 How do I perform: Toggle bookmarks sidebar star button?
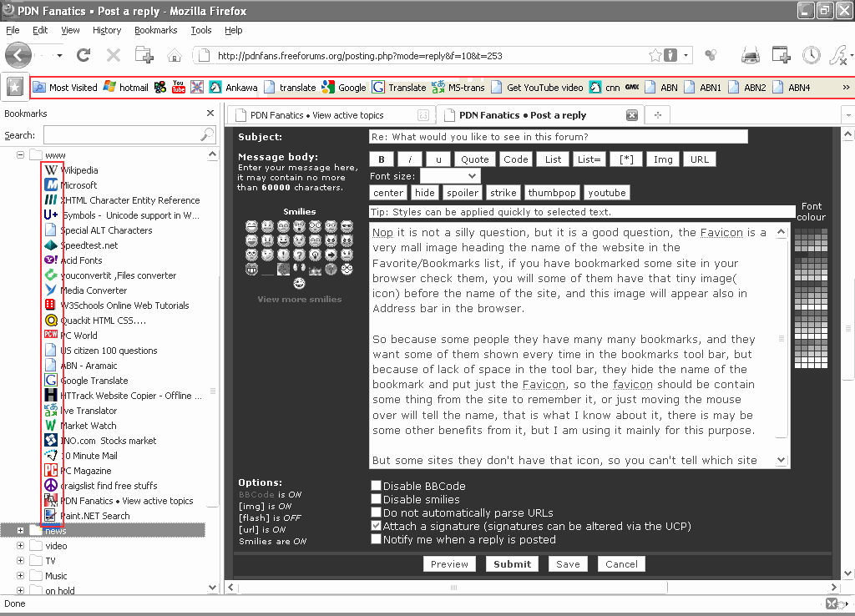[15, 87]
